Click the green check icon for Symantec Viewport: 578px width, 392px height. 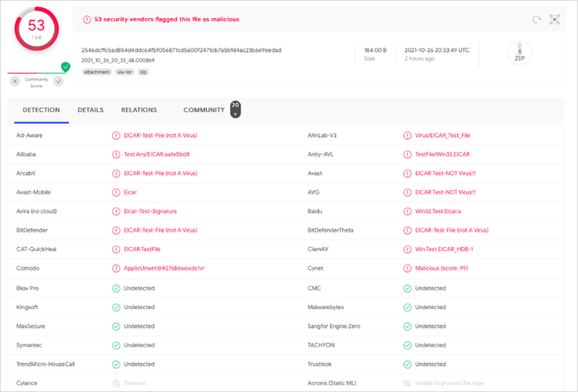click(x=116, y=345)
